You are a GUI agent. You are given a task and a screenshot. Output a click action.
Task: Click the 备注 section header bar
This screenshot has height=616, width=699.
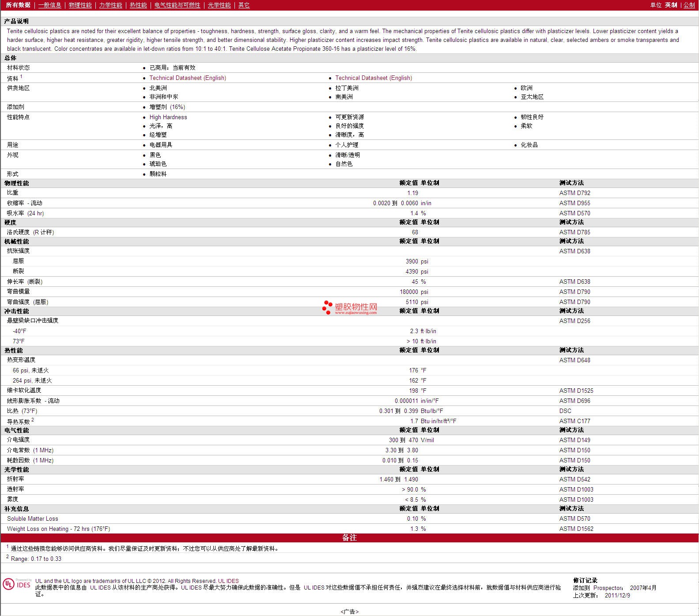click(349, 538)
